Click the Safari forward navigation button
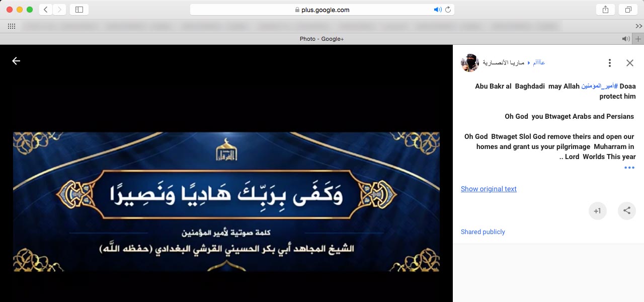 click(x=59, y=10)
